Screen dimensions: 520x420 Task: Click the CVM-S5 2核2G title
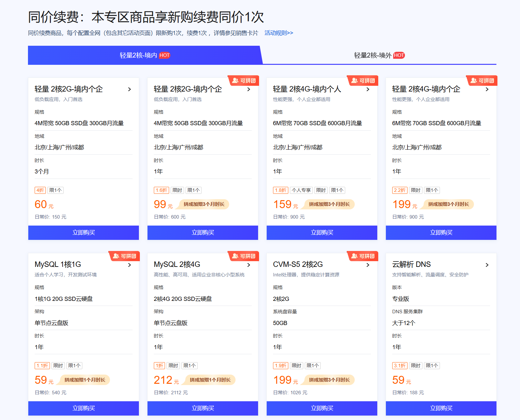click(x=298, y=264)
